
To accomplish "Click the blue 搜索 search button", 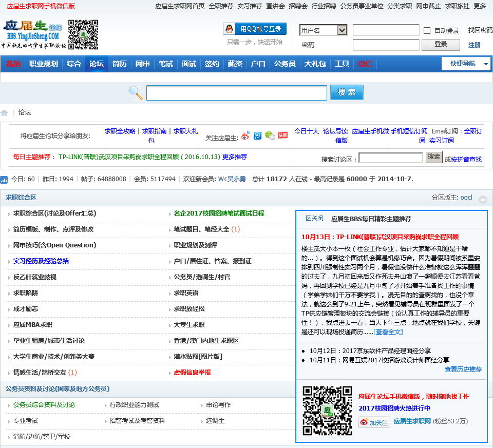I will [x=347, y=92].
